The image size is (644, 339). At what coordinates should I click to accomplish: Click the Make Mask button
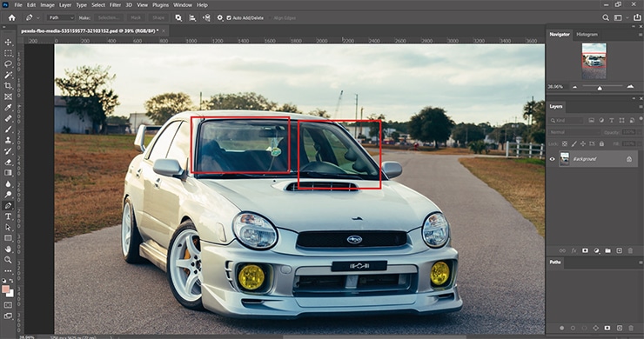[136, 17]
